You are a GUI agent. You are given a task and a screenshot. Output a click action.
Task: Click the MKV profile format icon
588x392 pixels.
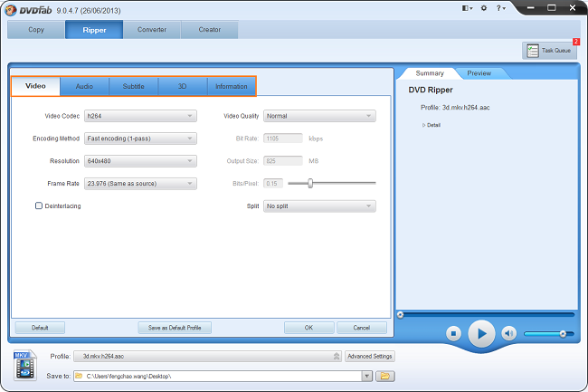pos(24,365)
